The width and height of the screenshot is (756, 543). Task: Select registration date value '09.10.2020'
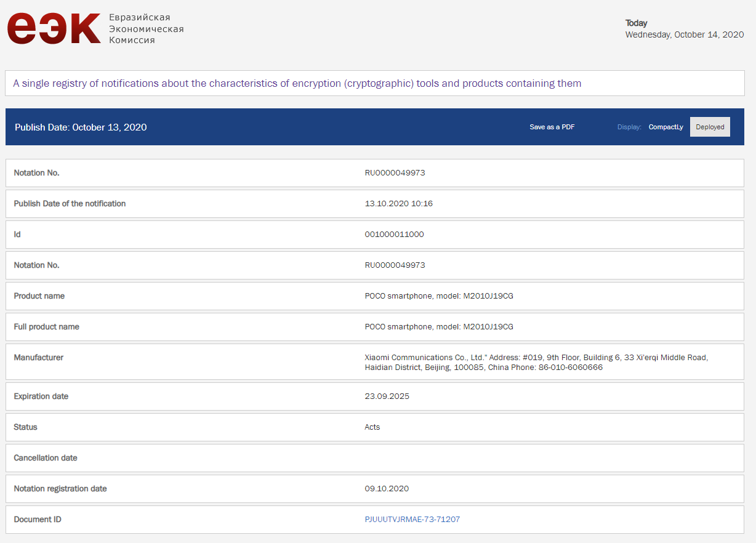coord(387,489)
